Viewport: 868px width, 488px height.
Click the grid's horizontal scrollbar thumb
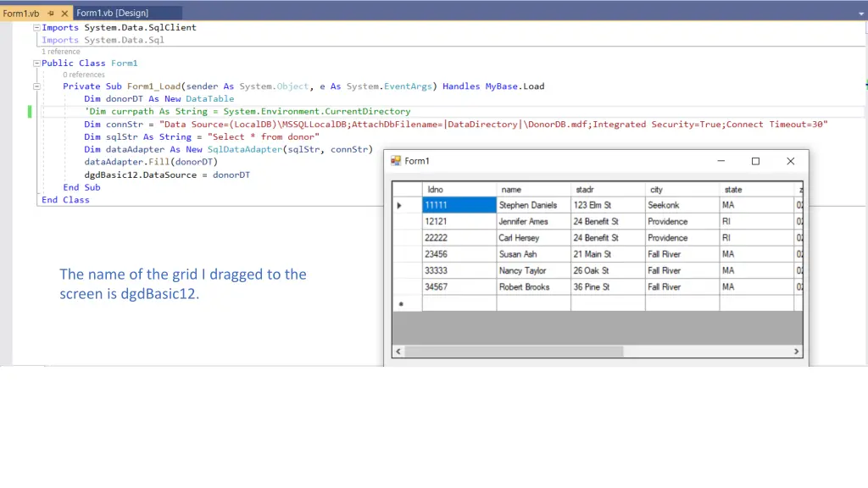(514, 352)
